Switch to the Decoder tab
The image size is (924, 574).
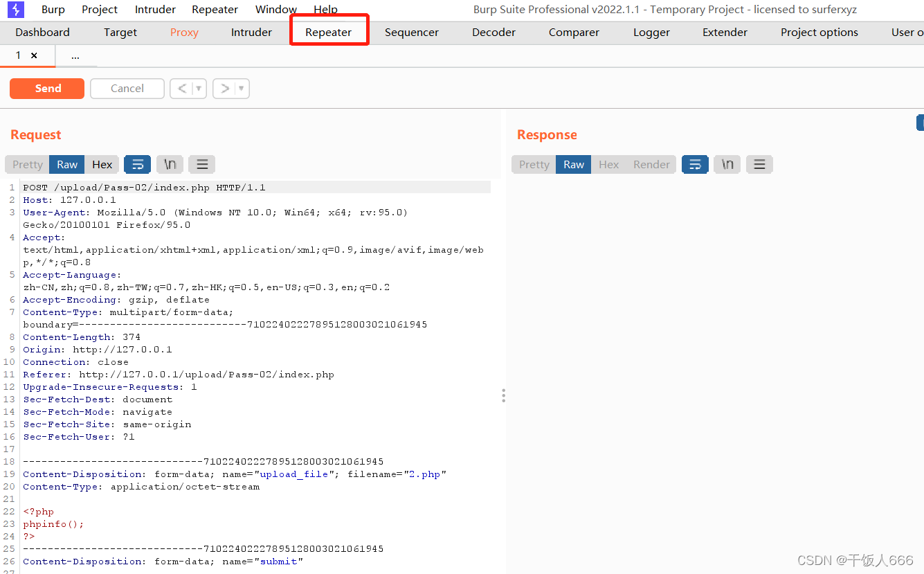coord(494,33)
